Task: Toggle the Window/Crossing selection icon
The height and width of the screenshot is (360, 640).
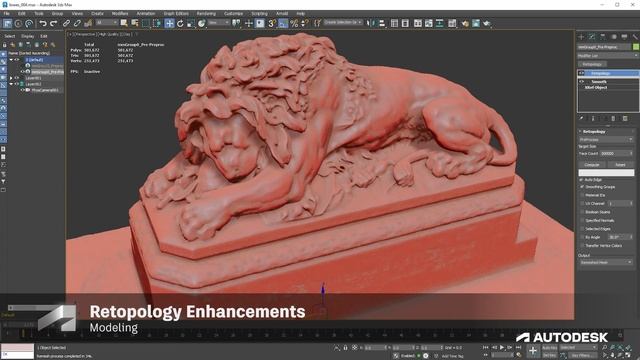Action: pos(157,24)
